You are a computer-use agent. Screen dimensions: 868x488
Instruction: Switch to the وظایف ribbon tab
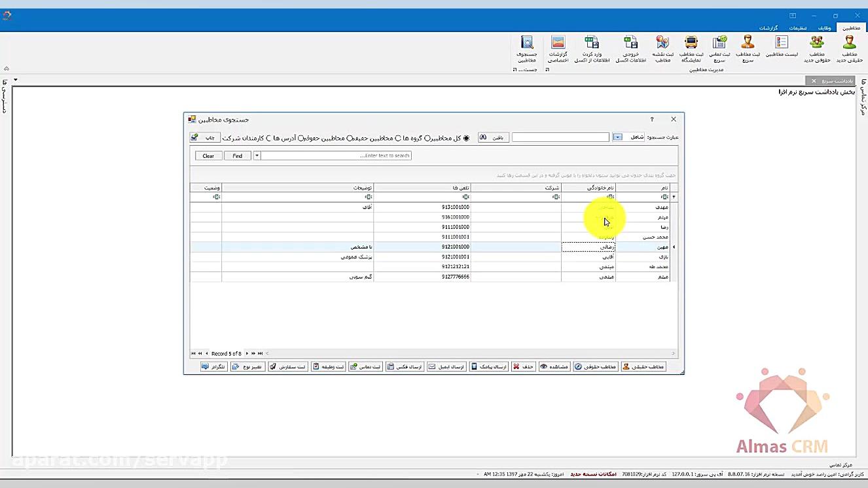point(825,28)
